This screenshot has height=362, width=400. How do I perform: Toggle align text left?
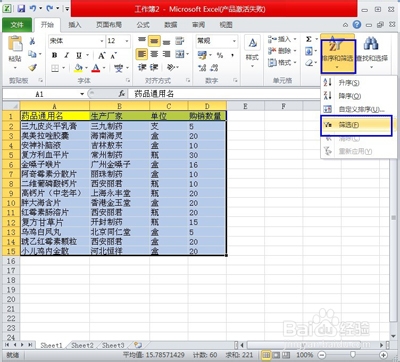pos(142,54)
